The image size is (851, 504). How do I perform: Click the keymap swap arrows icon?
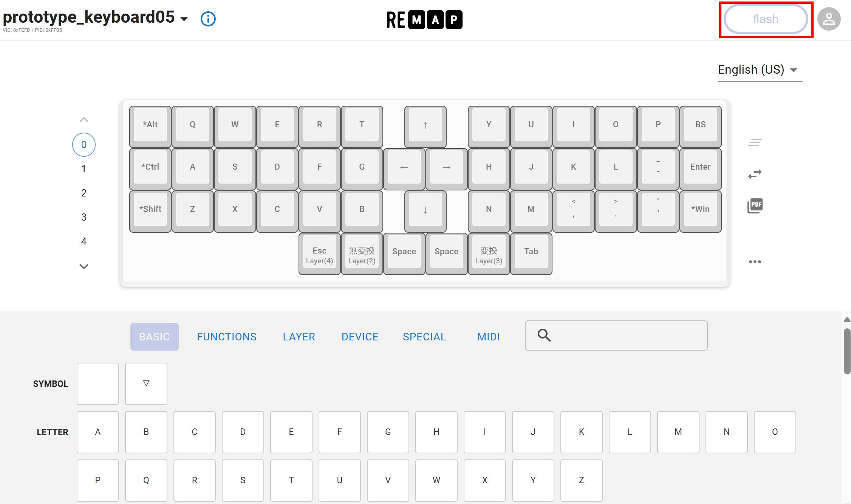[x=755, y=174]
